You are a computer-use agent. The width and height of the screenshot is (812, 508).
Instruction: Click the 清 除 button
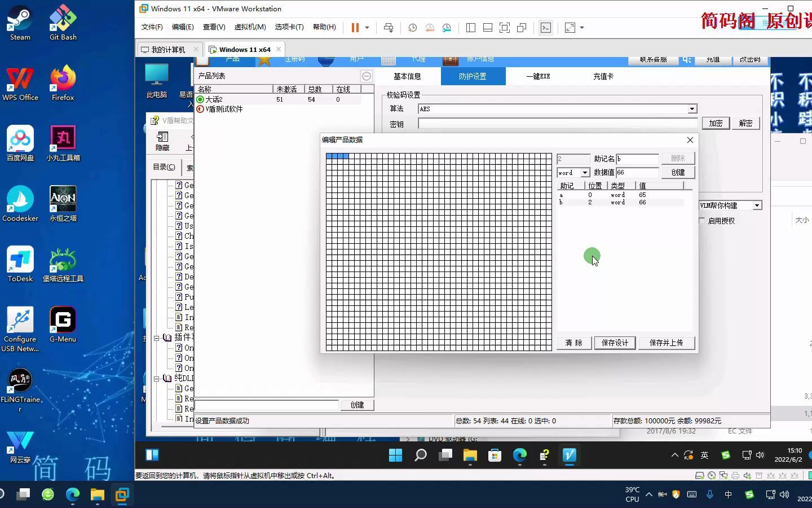click(574, 343)
